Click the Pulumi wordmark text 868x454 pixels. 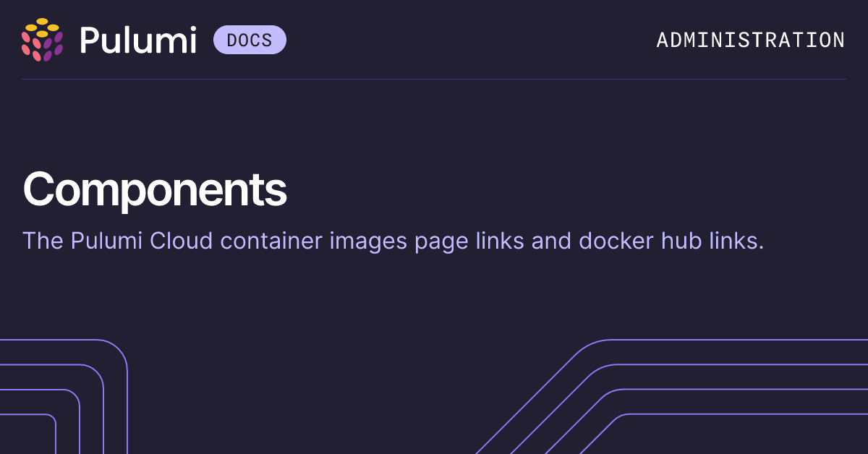point(138,40)
